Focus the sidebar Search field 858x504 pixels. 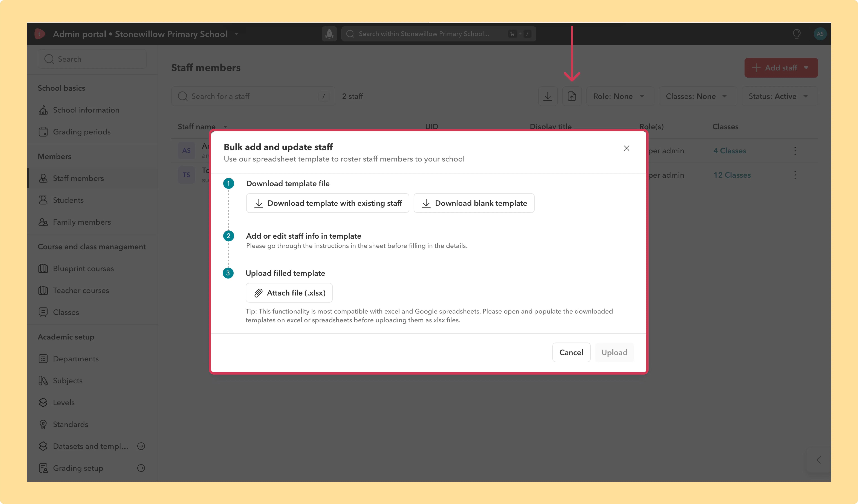[92, 59]
